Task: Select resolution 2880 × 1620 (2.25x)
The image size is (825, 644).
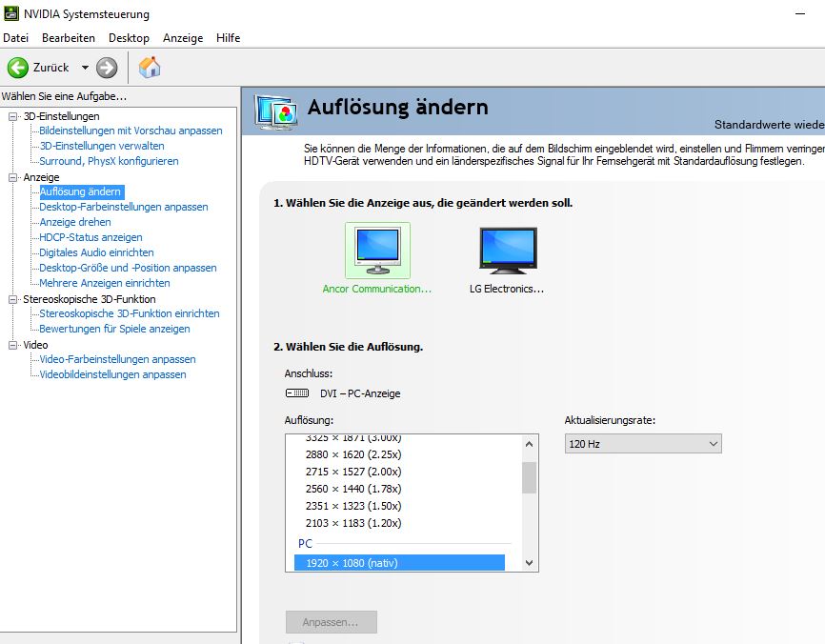Action: click(353, 454)
